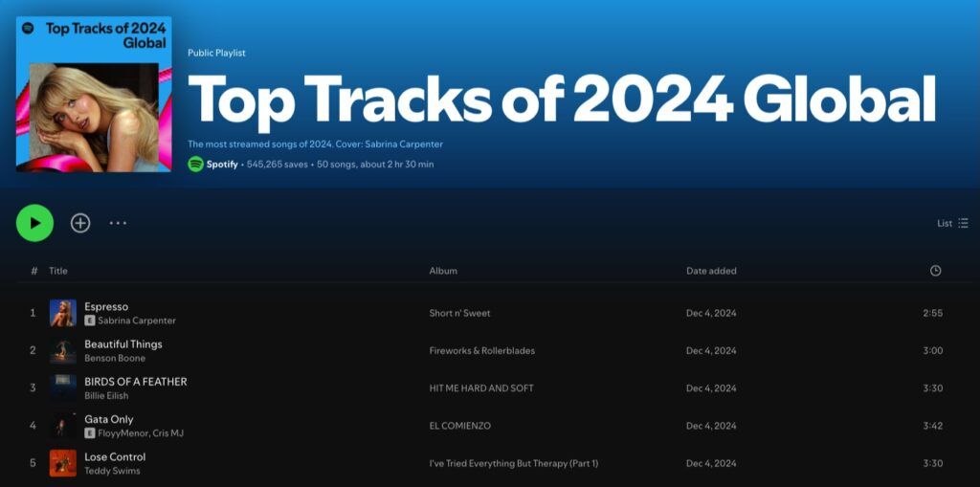Sort by the Album column header
The image size is (980, 487).
point(443,271)
